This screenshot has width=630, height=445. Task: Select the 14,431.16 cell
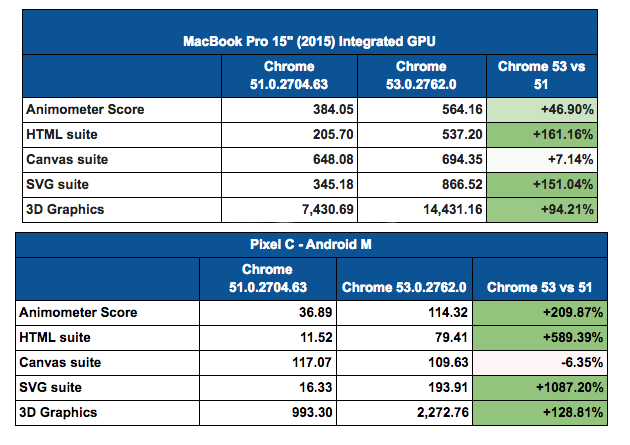[x=421, y=210]
